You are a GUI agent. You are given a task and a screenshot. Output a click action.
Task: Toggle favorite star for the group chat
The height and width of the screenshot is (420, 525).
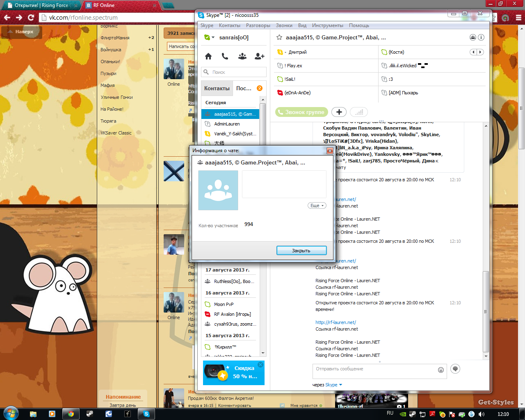click(279, 37)
